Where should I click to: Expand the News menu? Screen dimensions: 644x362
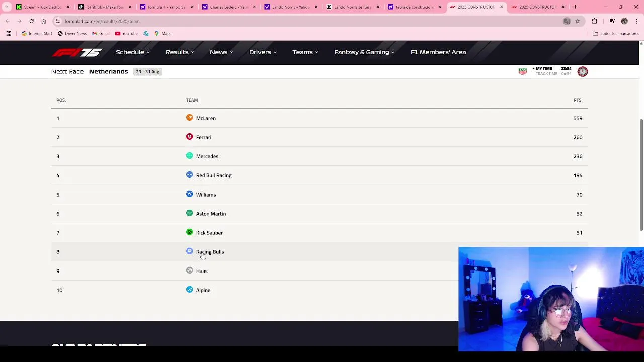pos(221,52)
